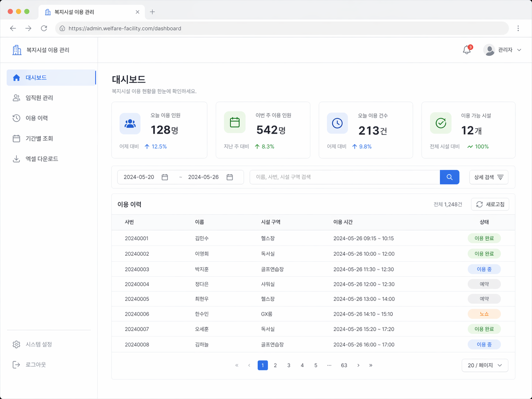Open browser three-dot menu

(518, 28)
